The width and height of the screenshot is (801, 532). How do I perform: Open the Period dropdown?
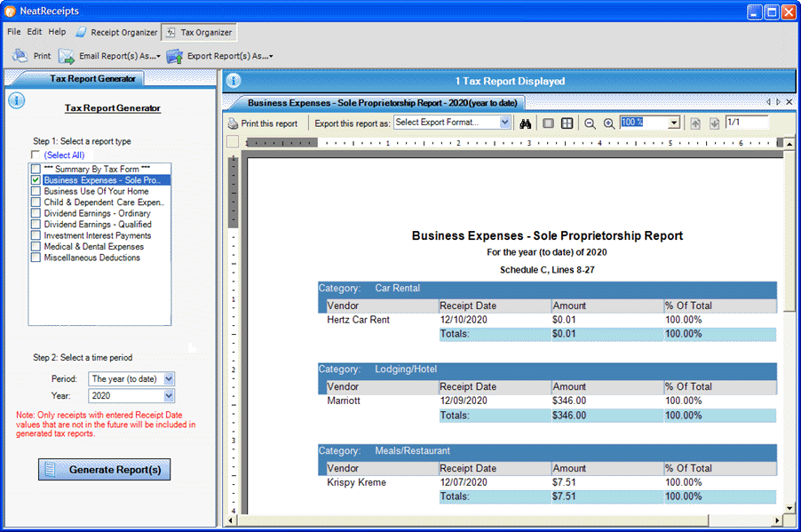click(x=169, y=378)
